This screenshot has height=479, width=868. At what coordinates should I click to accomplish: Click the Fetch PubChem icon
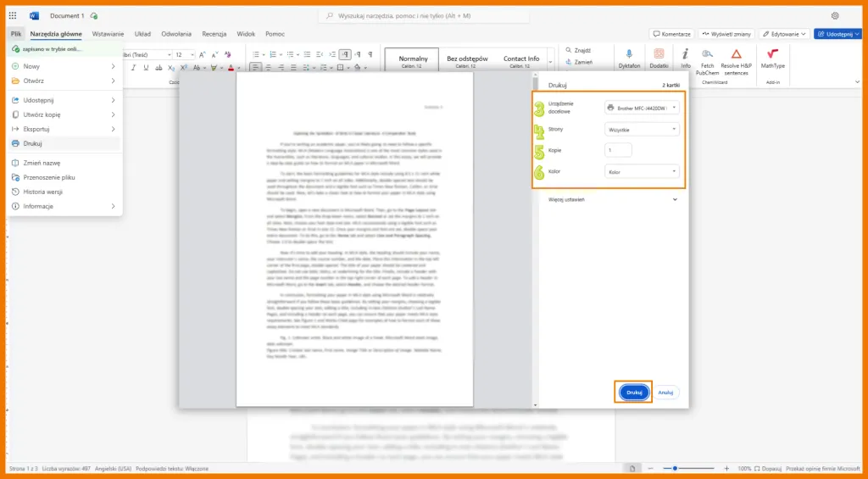(x=707, y=54)
